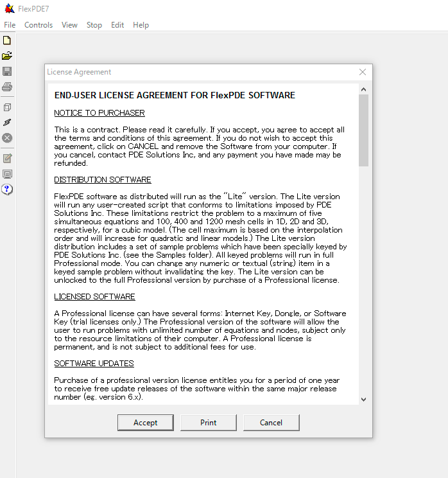The image size is (448, 478).
Task: Click the cube Domain Review icon
Action: [x=8, y=107]
